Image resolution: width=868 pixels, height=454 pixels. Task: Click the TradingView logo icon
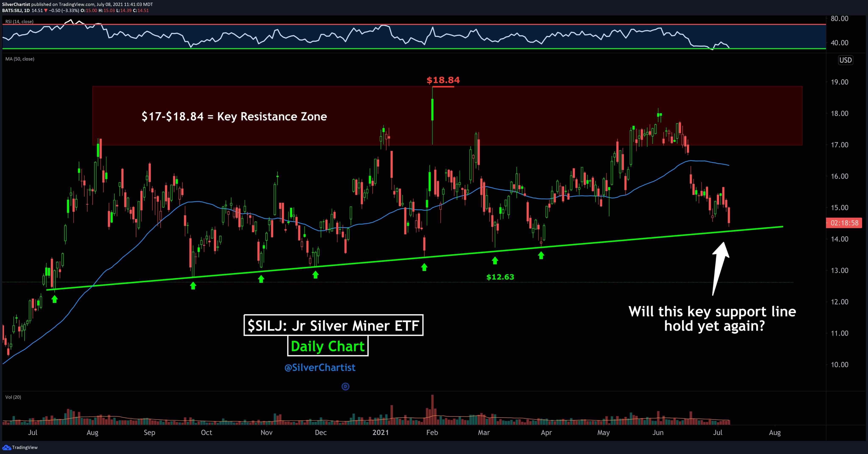click(6, 447)
